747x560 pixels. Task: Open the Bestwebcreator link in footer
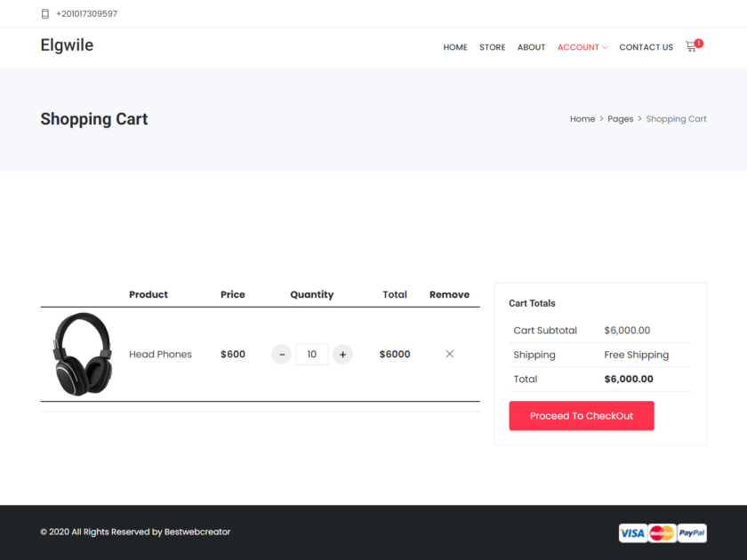(x=197, y=532)
